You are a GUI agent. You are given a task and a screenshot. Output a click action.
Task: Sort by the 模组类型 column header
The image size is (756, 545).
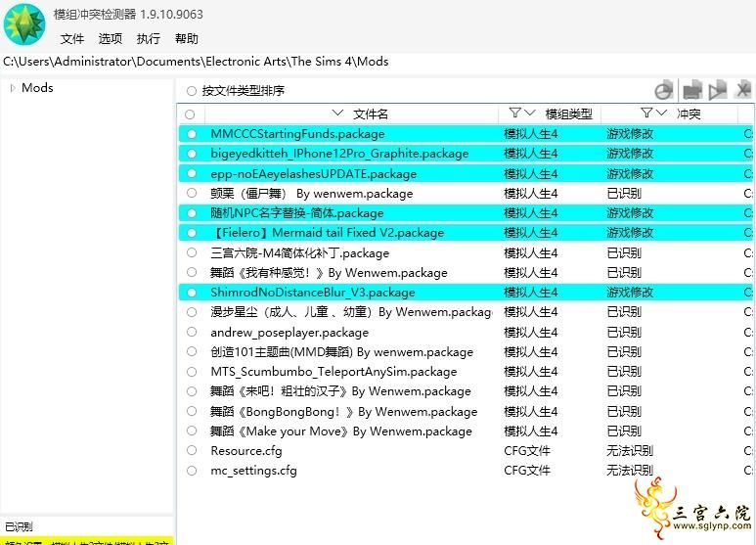pos(568,114)
